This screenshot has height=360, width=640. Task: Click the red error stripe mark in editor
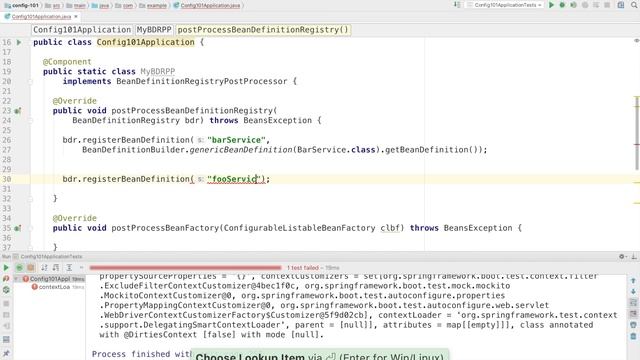pyautogui.click(x=636, y=144)
